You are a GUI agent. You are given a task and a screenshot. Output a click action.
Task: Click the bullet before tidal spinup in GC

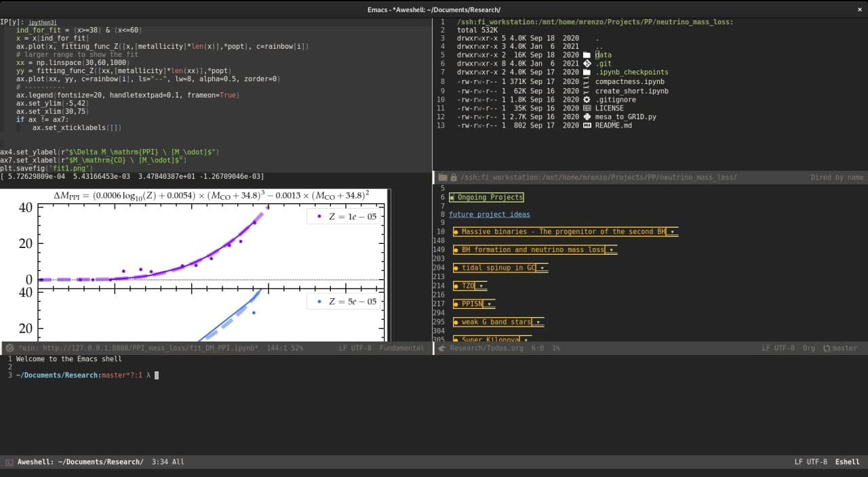tap(456, 268)
